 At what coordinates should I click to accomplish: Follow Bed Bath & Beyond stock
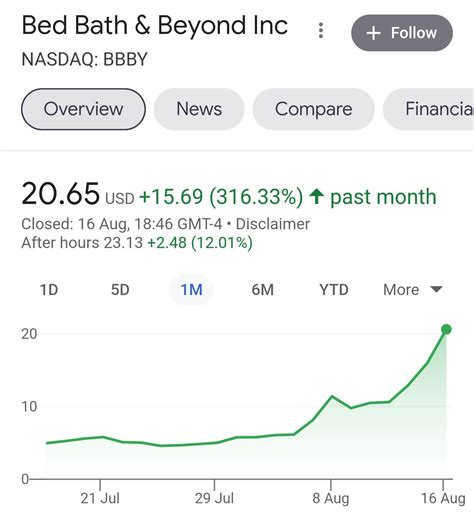(402, 33)
